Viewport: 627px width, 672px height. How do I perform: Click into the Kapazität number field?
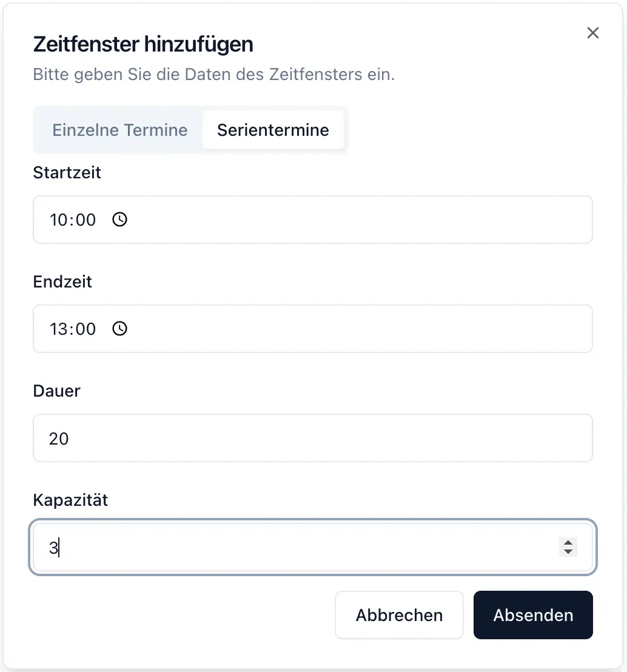(x=291, y=547)
